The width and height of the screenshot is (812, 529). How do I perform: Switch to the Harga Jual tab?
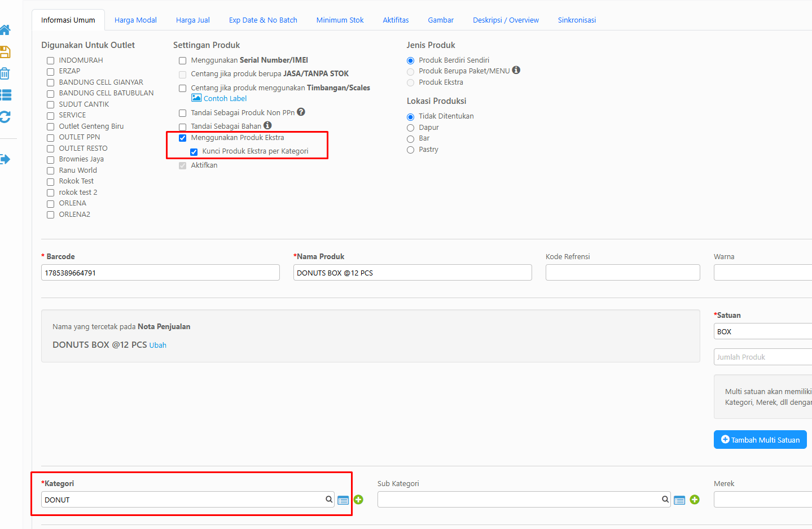click(x=193, y=20)
